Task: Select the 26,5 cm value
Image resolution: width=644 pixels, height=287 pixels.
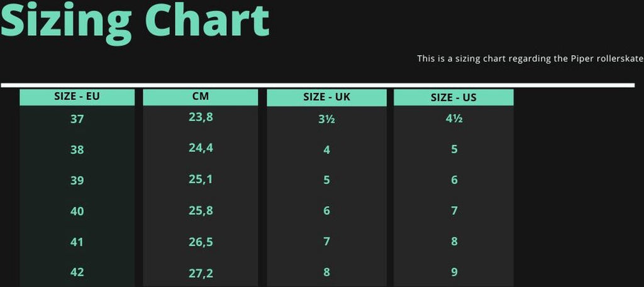Action: [201, 242]
